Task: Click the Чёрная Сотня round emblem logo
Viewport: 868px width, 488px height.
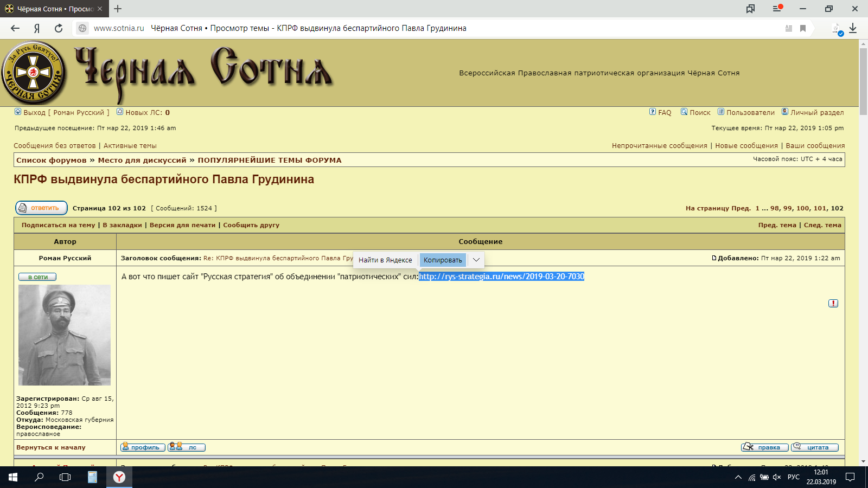Action: [x=34, y=73]
